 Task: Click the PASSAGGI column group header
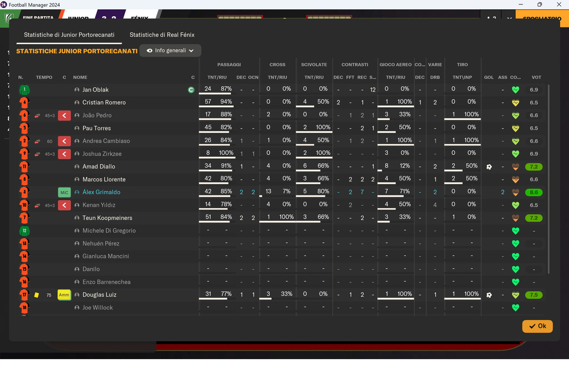click(229, 65)
